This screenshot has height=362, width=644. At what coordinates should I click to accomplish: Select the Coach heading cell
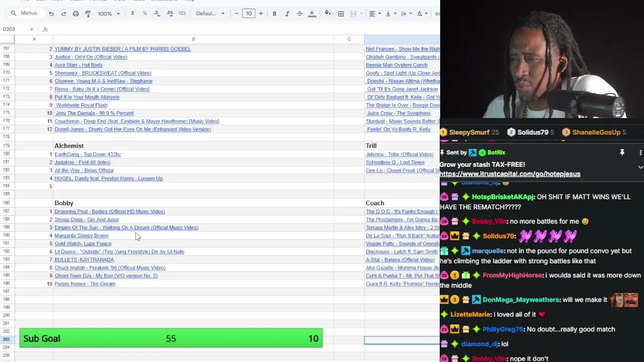pos(402,203)
